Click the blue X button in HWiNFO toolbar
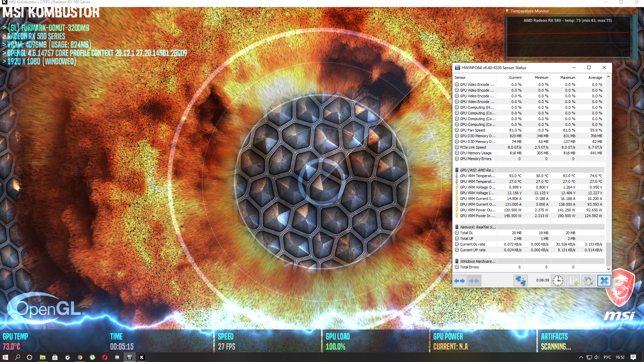This screenshot has height=362, width=644. pyautogui.click(x=604, y=280)
